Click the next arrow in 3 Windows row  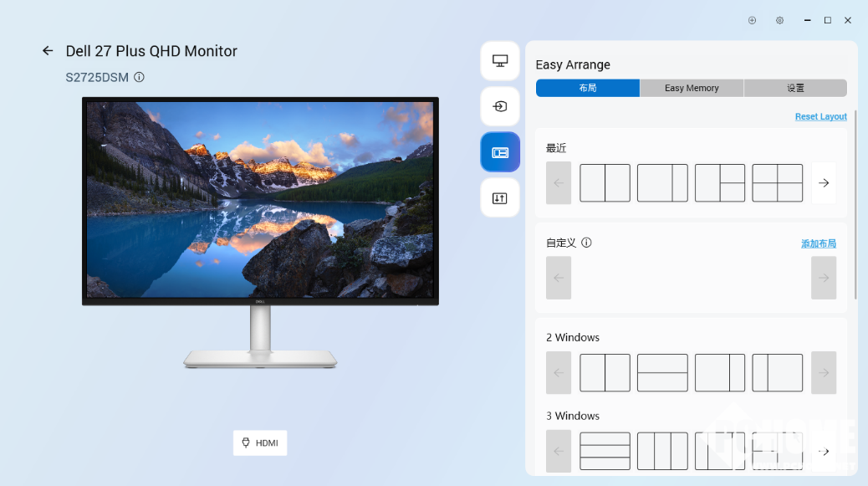coord(824,451)
